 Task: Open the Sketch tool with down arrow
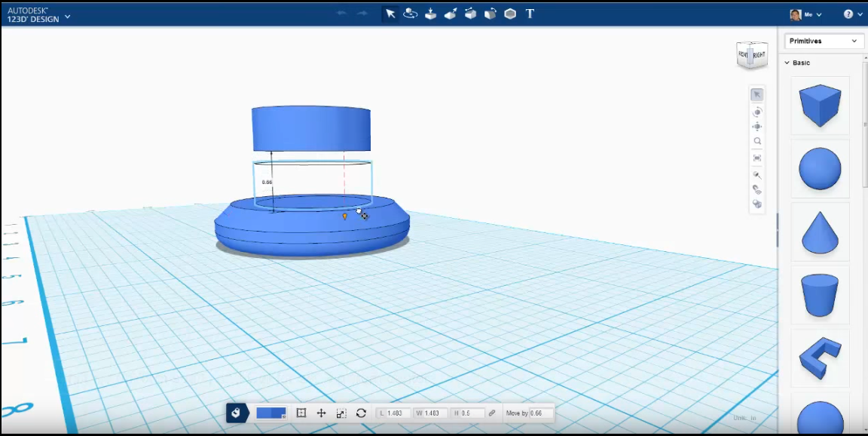[x=430, y=14]
